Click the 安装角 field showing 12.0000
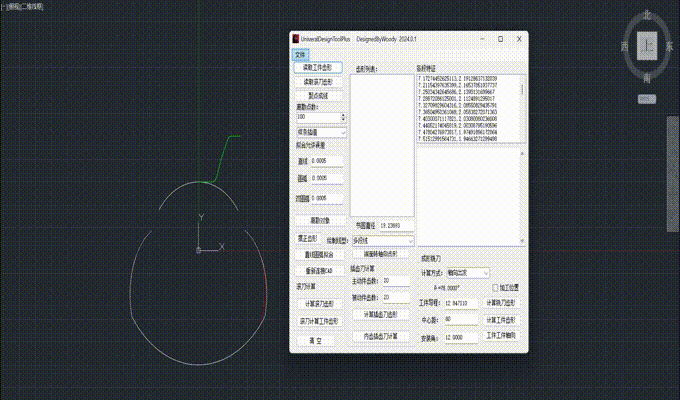This screenshot has width=680, height=400. [x=461, y=338]
